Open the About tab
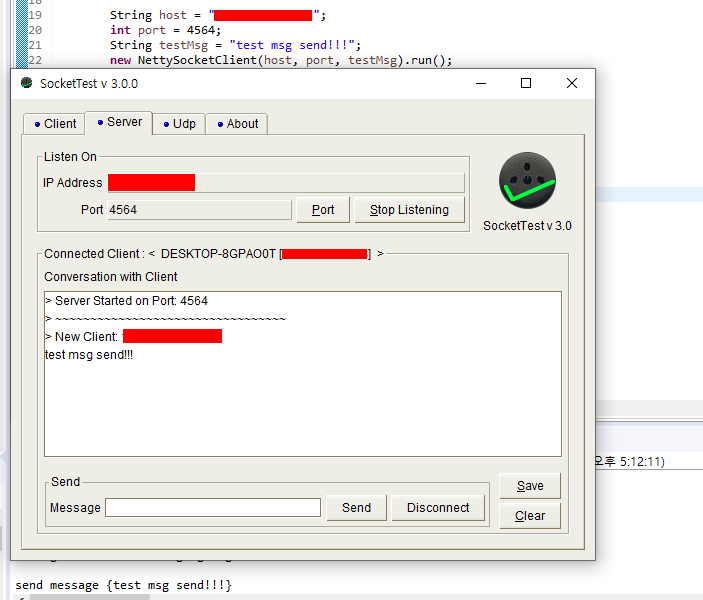703x600 pixels. 237,124
